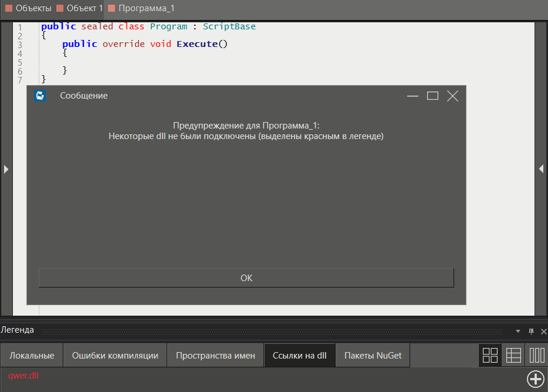Select the red qwer.dll entry
The width and height of the screenshot is (548, 392).
point(23,376)
